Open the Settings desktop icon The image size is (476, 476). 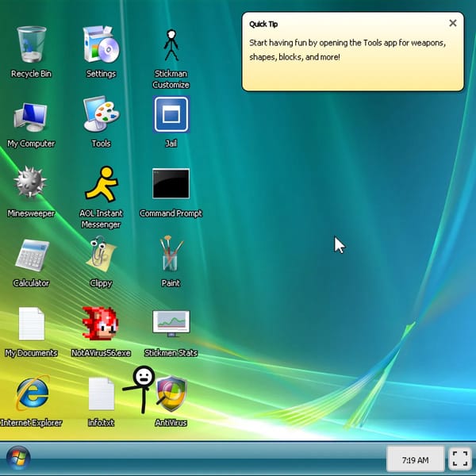[101, 44]
